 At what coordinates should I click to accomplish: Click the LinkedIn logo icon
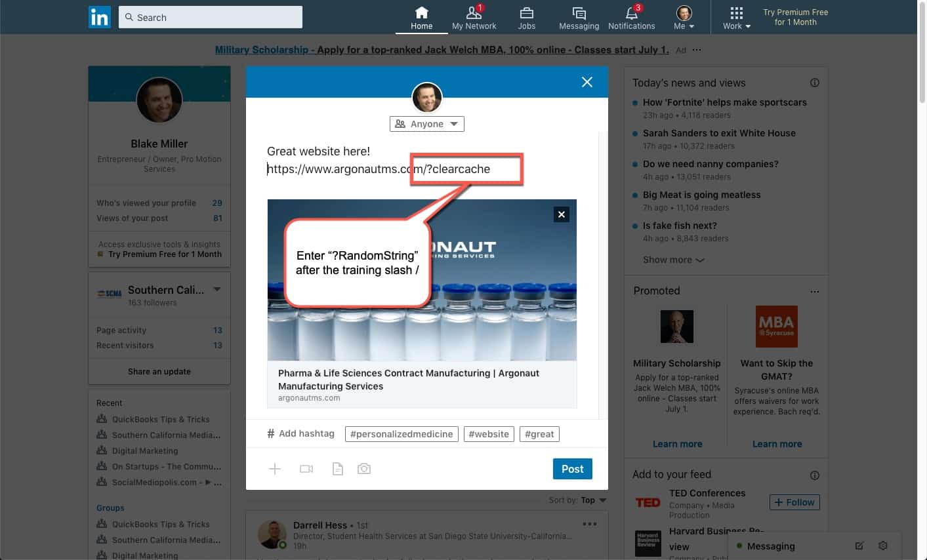[99, 17]
